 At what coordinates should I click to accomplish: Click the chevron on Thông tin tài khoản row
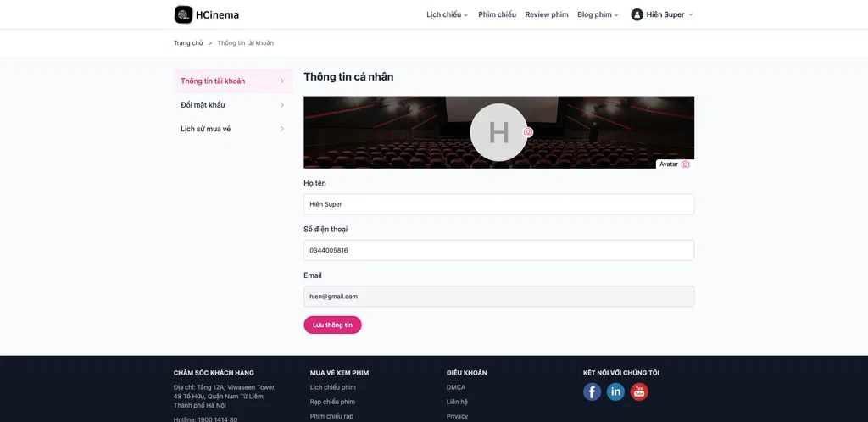pos(281,81)
